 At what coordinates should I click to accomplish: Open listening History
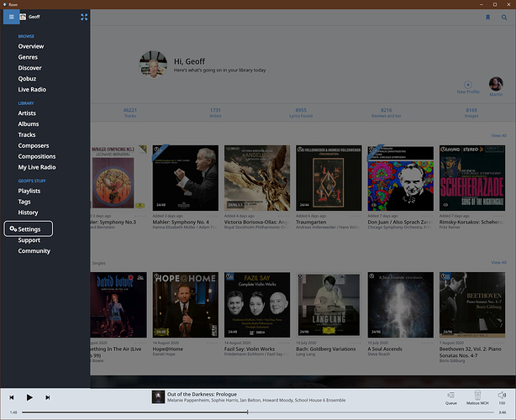(28, 213)
